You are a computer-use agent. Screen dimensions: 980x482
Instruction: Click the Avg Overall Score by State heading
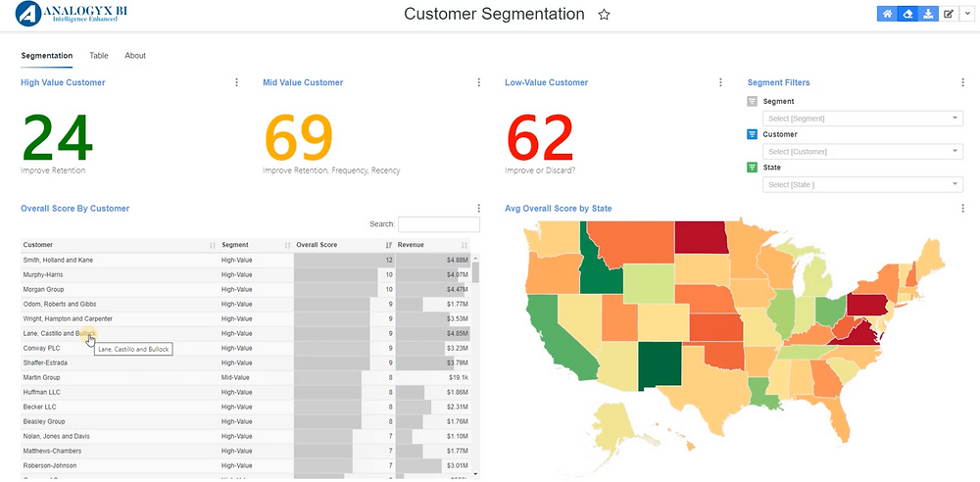(559, 208)
